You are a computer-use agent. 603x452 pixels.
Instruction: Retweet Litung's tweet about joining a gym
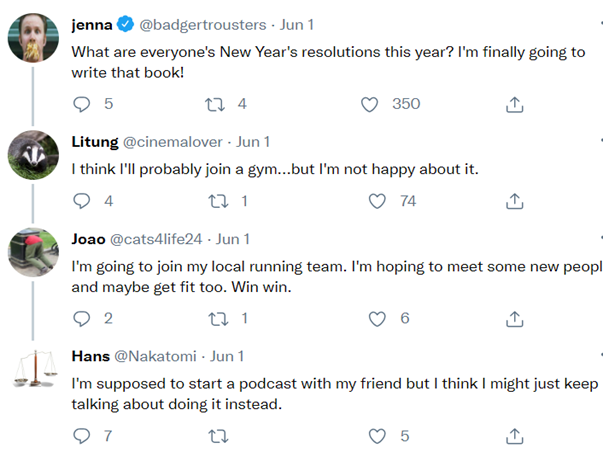(217, 201)
